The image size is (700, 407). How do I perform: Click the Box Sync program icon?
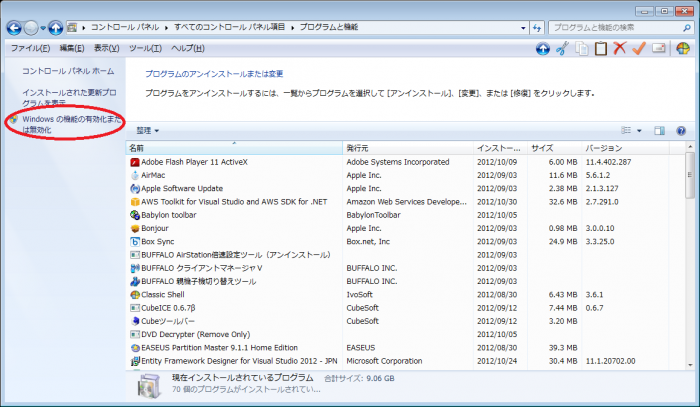pos(135,242)
